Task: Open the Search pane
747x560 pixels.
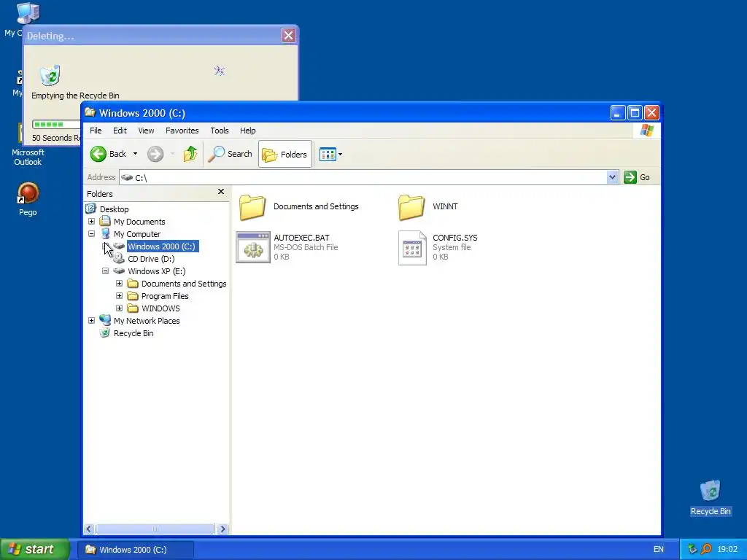Action: (230, 154)
